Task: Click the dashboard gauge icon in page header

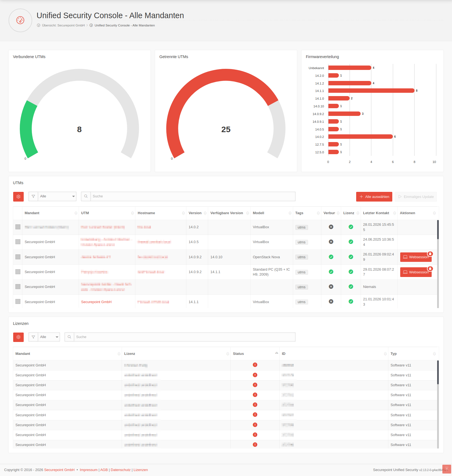Action: [x=20, y=20]
